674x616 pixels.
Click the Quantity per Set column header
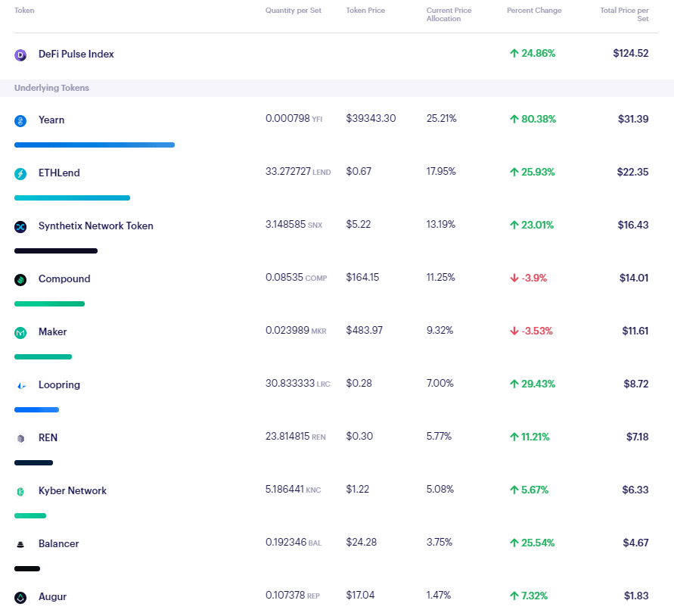coord(294,11)
